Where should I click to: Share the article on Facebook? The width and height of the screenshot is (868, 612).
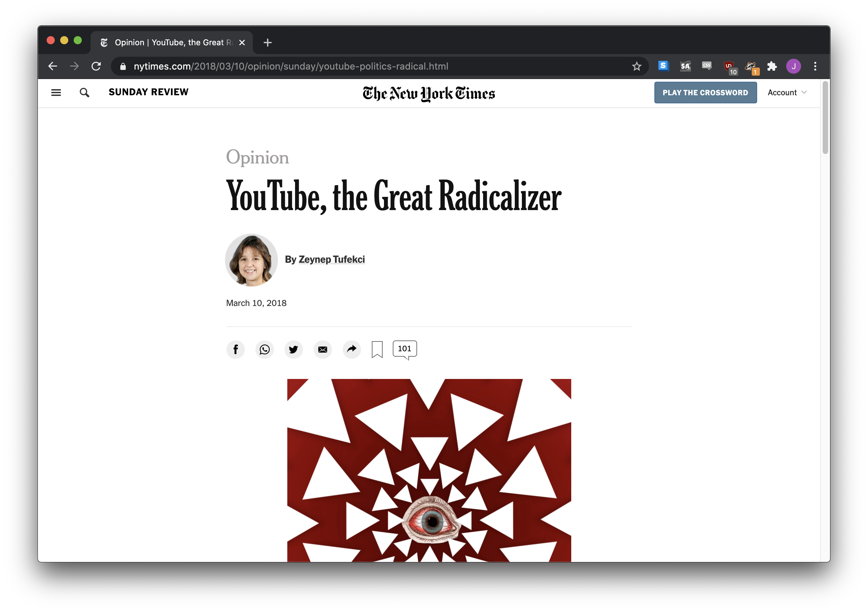pos(236,350)
